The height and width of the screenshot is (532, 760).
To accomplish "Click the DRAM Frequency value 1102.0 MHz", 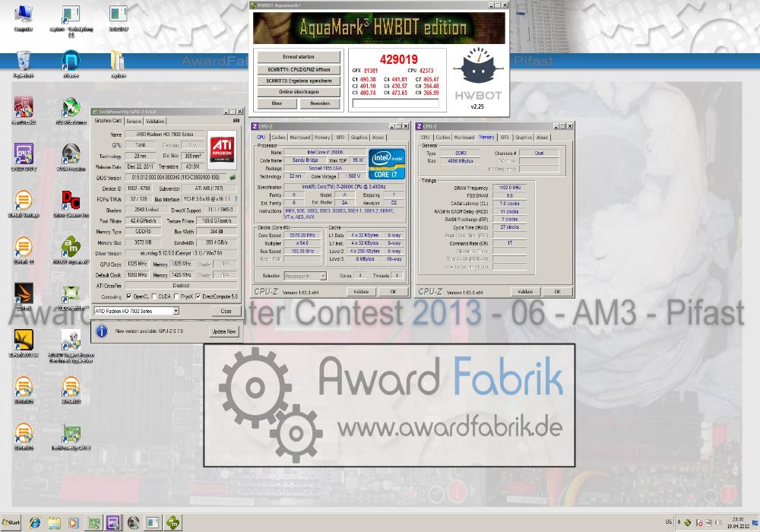I will click(510, 188).
